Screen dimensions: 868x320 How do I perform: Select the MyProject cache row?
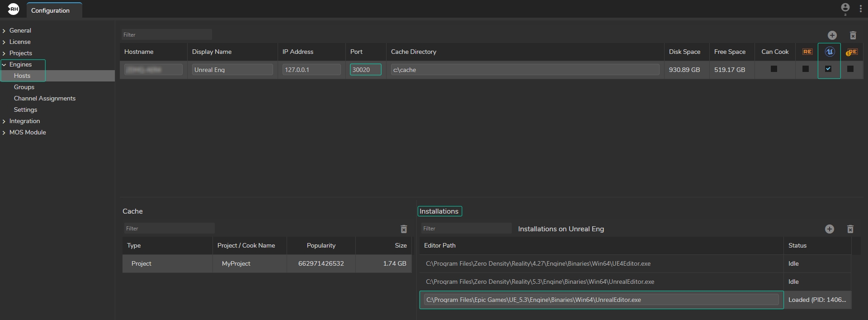click(236, 263)
